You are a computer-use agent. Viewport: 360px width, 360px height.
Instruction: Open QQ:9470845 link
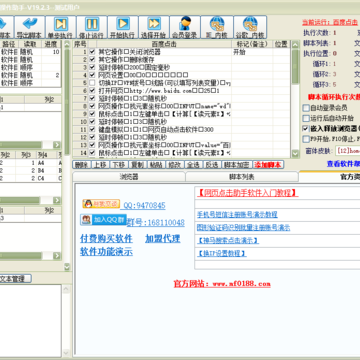coord(144,205)
